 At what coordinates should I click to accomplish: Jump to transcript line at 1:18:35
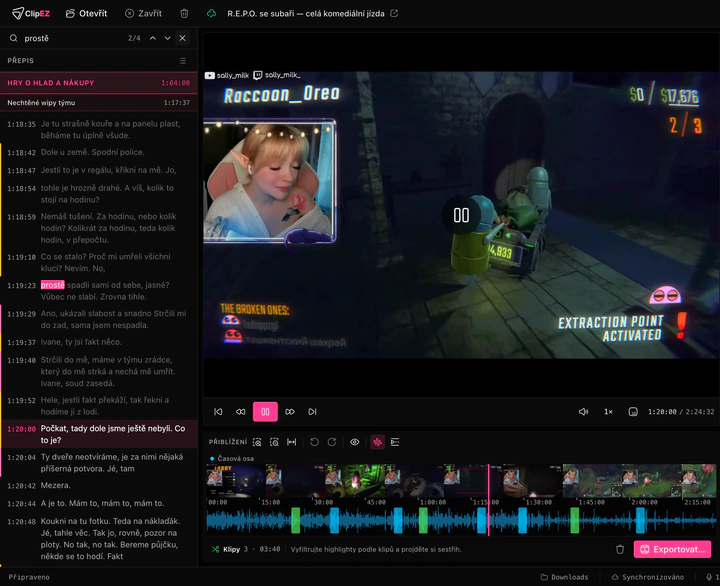pos(99,130)
